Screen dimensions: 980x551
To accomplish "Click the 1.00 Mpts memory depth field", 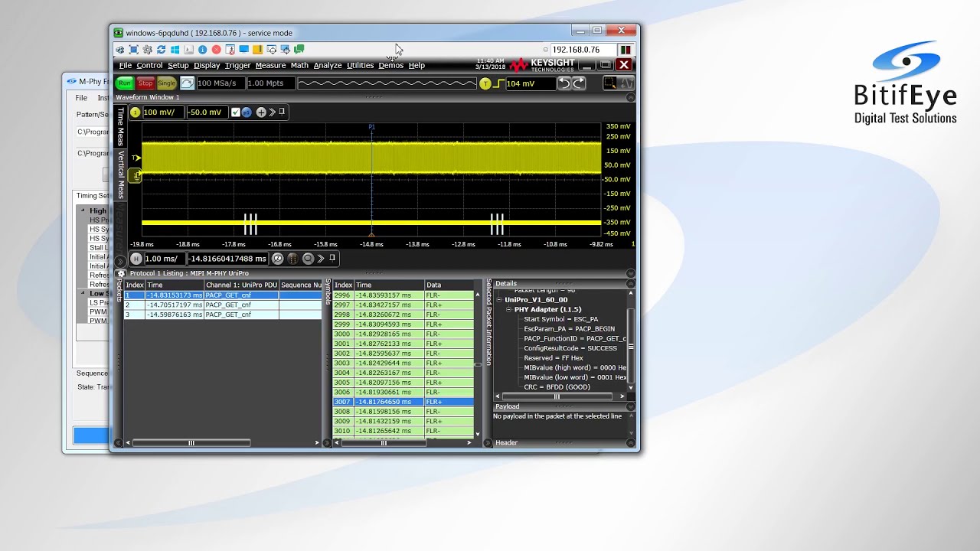I will tap(270, 83).
